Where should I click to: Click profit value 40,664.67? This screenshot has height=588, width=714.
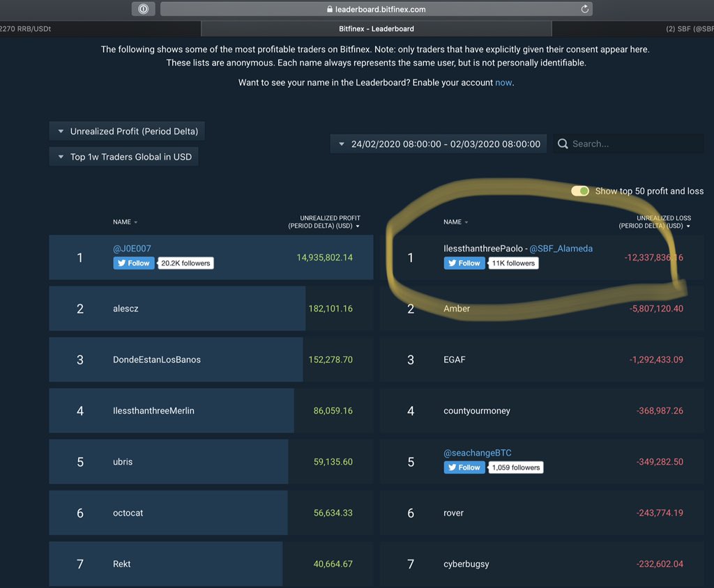pyautogui.click(x=333, y=564)
